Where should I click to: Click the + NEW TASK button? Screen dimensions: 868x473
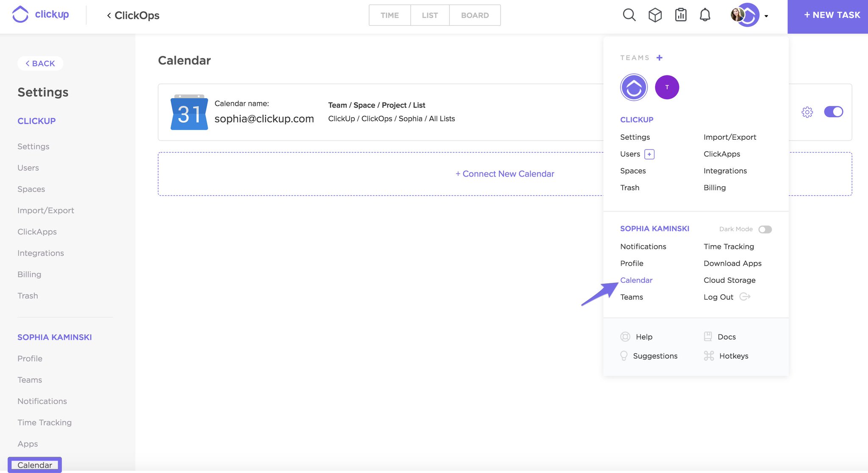tap(828, 17)
